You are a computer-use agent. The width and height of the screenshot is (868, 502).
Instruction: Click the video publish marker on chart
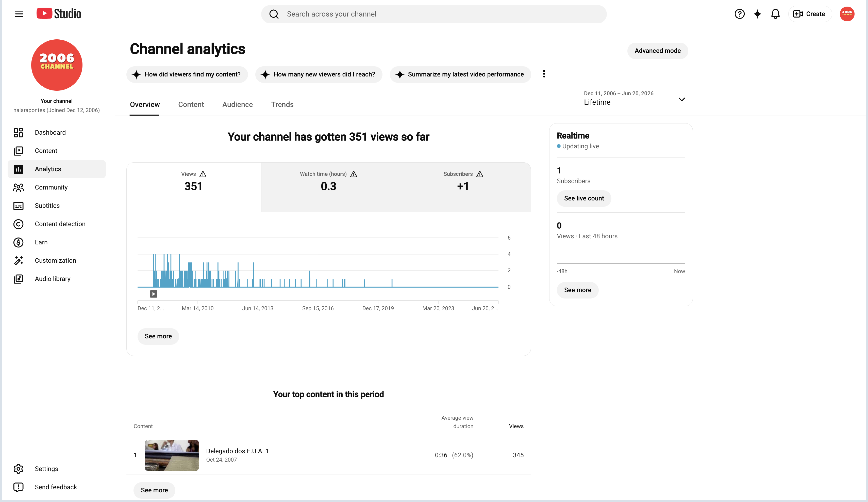tap(154, 294)
